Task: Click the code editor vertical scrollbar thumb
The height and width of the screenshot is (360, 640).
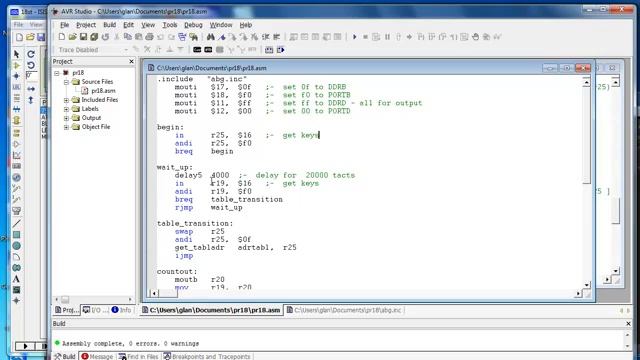Action: point(587,135)
